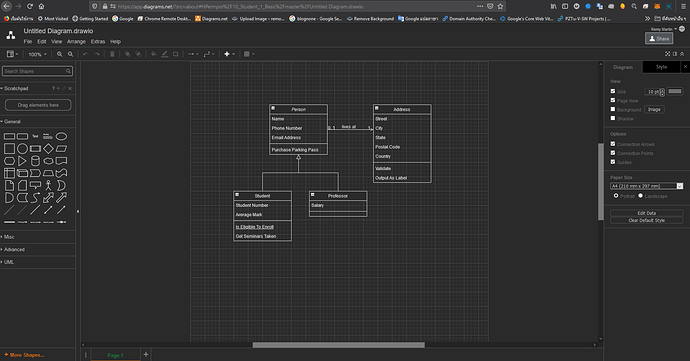Select the cylinder shape in General
This screenshot has height=361, width=690.
pos(35,161)
